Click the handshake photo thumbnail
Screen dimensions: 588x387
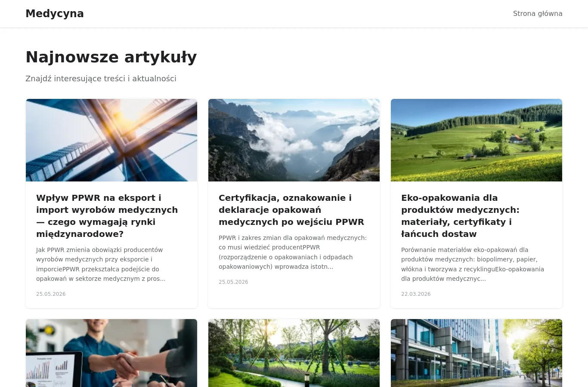111,353
